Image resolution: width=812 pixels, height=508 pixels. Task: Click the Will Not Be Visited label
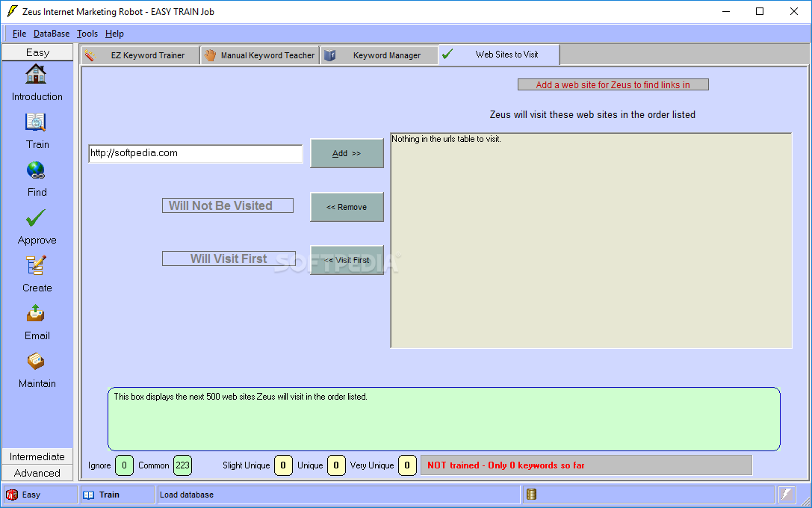[228, 205]
